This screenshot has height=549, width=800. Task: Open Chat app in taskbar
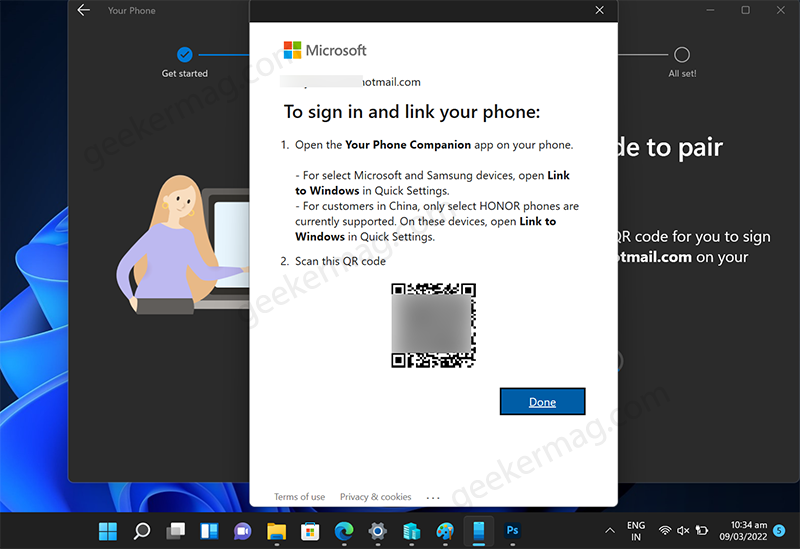pos(243,531)
